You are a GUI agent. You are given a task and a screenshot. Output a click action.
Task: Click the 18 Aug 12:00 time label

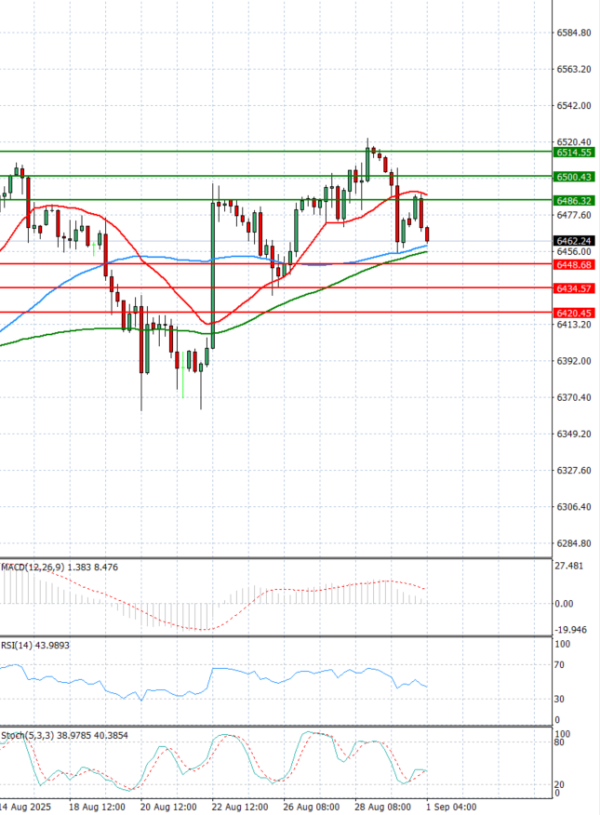(97, 807)
